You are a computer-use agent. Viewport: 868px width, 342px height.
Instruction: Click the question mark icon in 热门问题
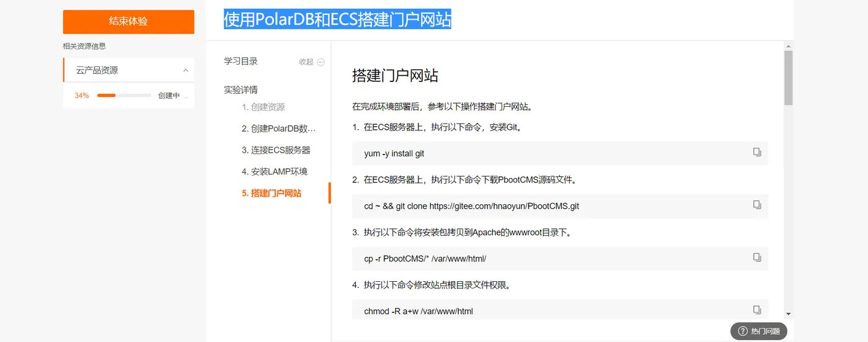click(x=742, y=331)
